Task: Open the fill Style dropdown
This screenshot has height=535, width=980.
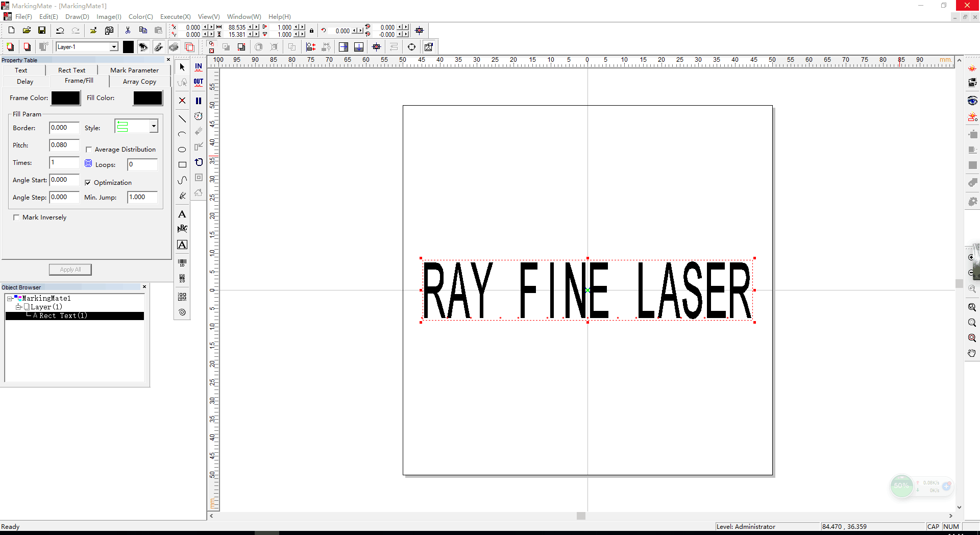Action: coord(153,126)
